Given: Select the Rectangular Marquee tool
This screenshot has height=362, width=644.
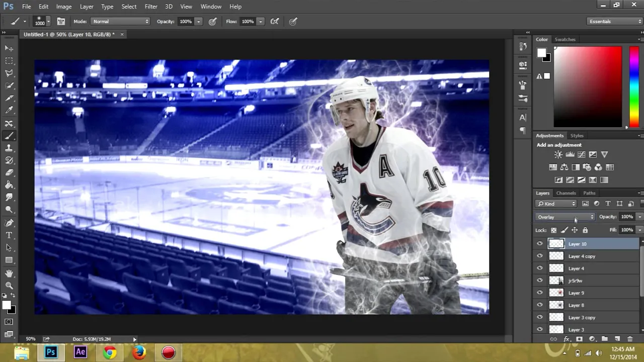Looking at the screenshot, I should (x=9, y=61).
